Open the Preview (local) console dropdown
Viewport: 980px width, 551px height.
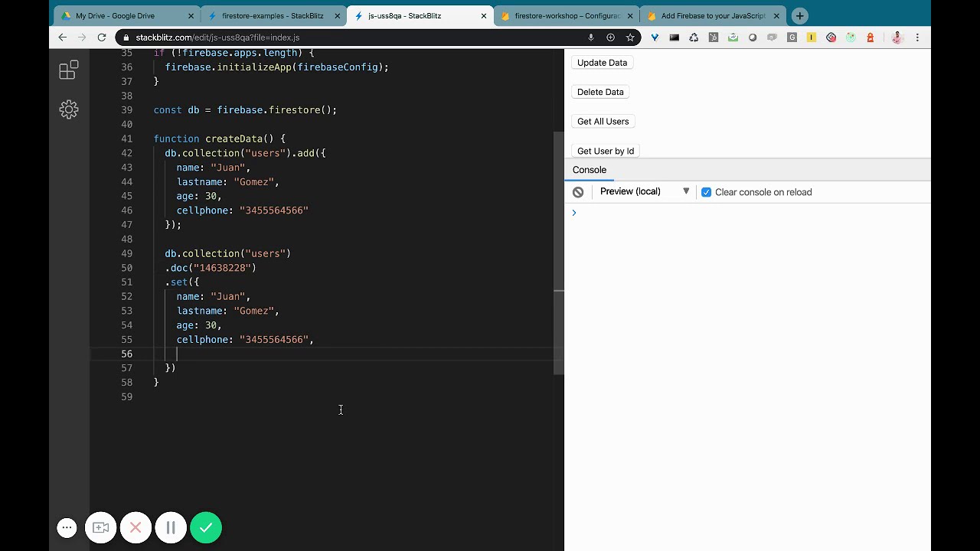pyautogui.click(x=644, y=191)
